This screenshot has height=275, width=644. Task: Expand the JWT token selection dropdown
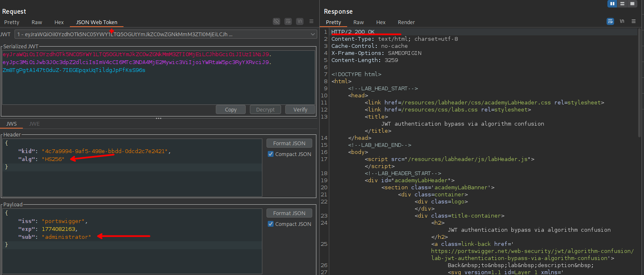point(313,34)
